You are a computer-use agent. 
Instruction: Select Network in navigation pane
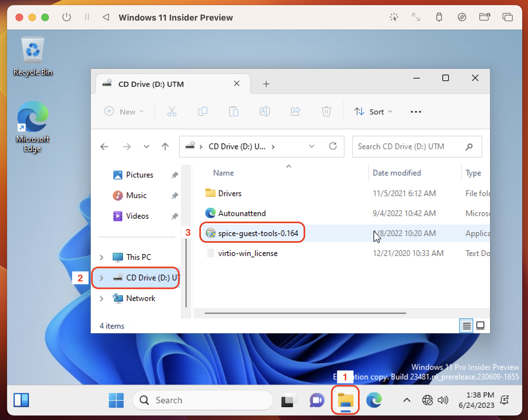[141, 298]
